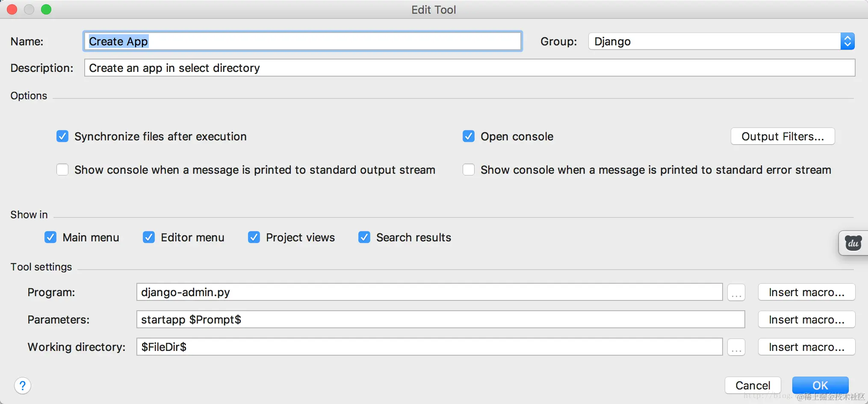Toggle Synchronize files after execution checkbox

pyautogui.click(x=62, y=137)
